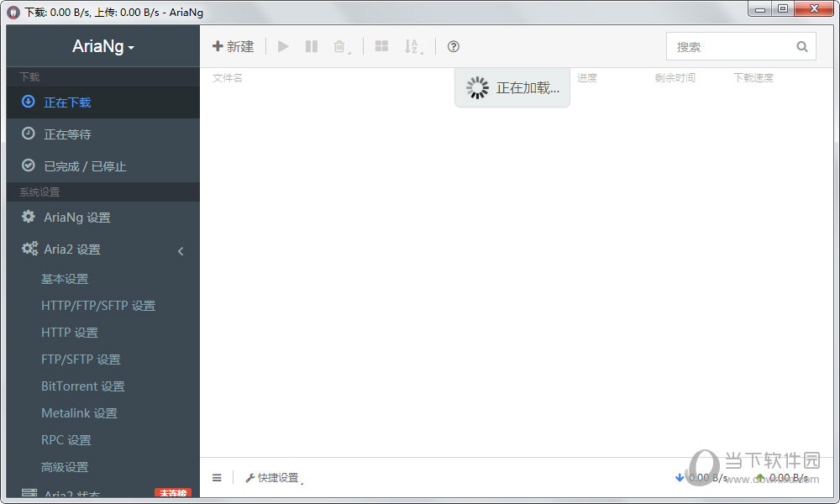Click the download circle icon beside 正在下载
840x504 pixels.
pos(29,102)
